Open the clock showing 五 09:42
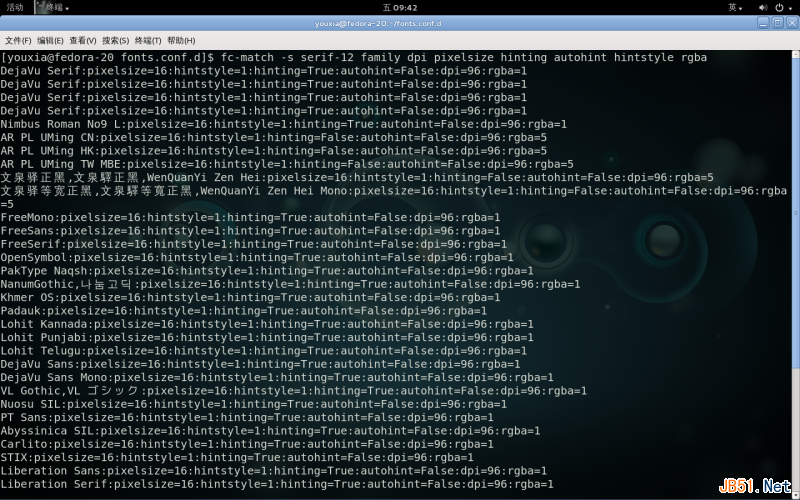The height and width of the screenshot is (500, 800). (x=399, y=7)
